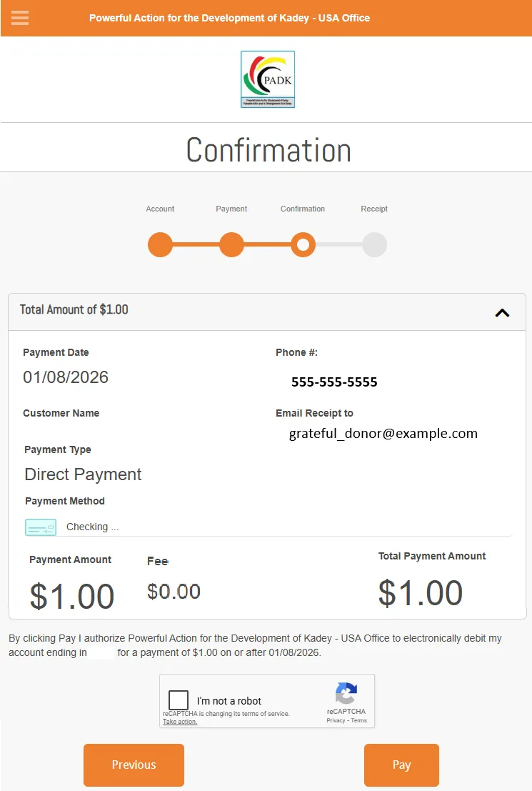Click the Confirmation step indicator circle
This screenshot has height=791, width=532.
click(x=303, y=244)
